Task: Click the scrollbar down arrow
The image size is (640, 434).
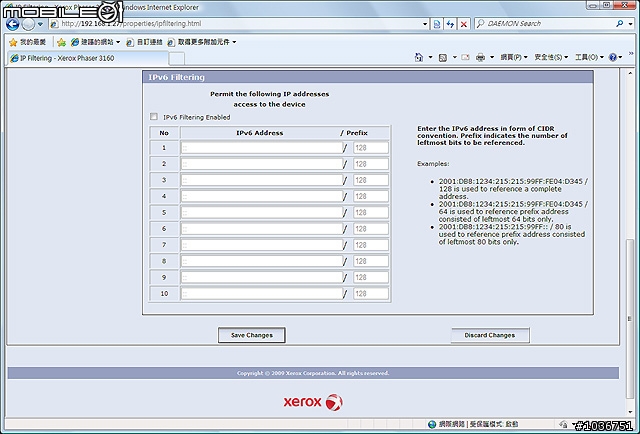Action: click(630, 412)
